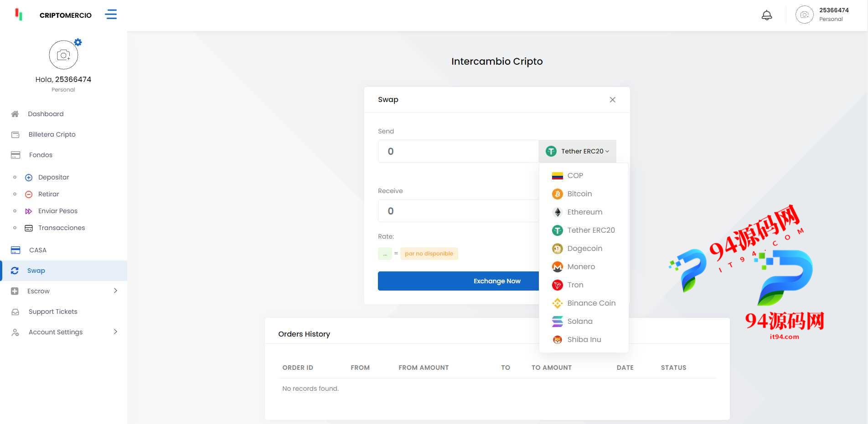Open the notifications bell

[767, 15]
